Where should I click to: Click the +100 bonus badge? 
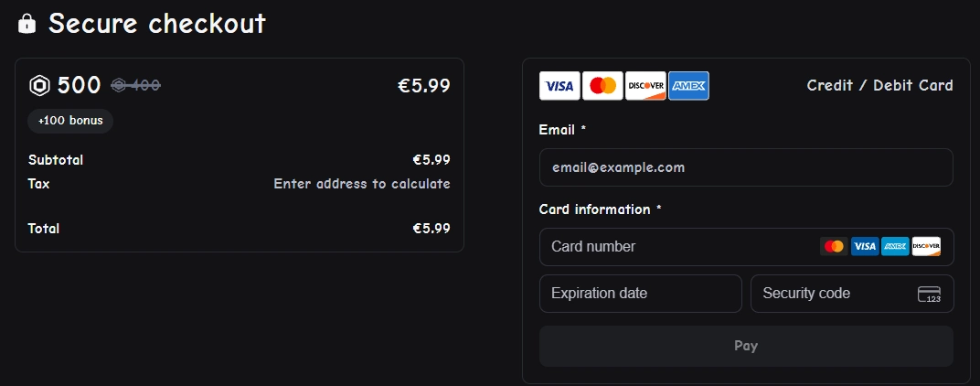pos(70,121)
